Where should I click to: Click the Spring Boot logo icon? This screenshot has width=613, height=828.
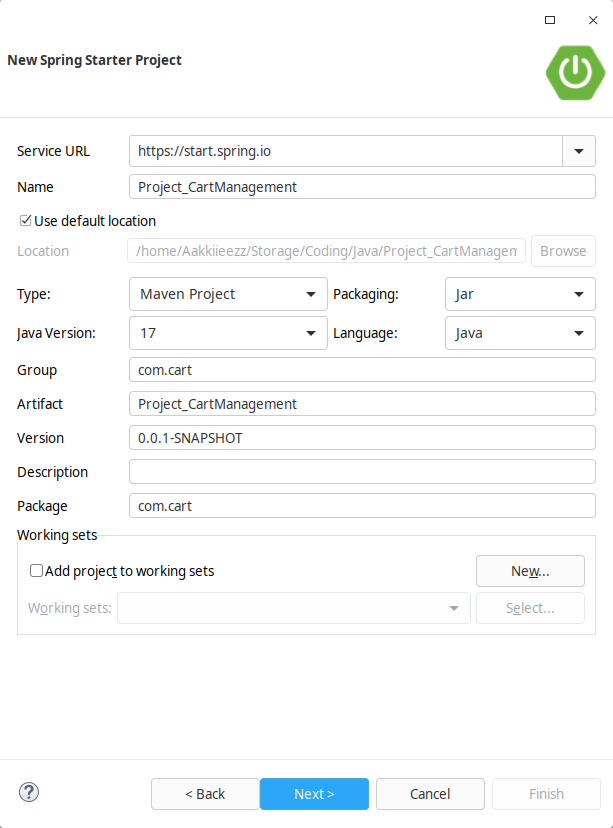[575, 72]
